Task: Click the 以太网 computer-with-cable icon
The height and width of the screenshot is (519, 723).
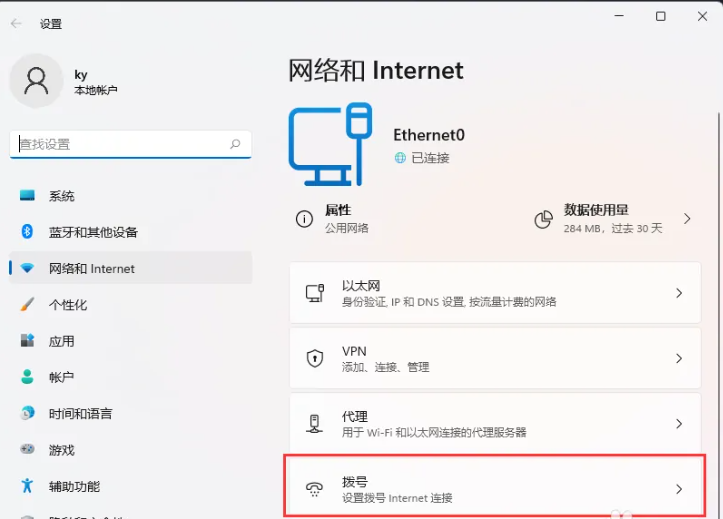Action: (315, 293)
